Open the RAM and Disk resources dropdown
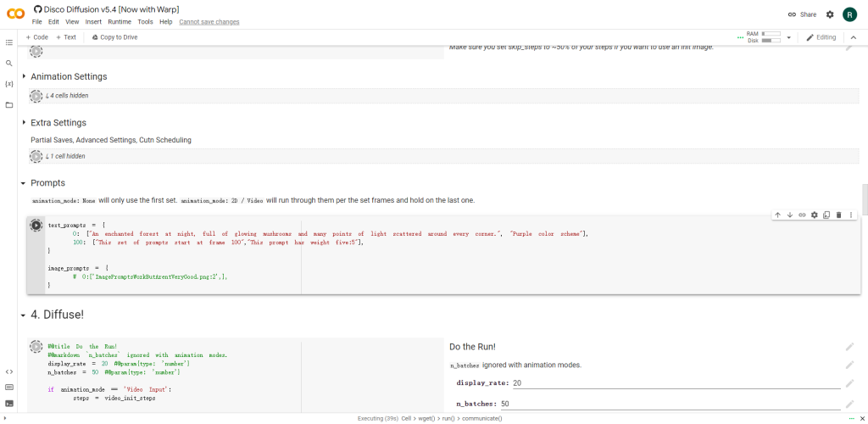 788,37
